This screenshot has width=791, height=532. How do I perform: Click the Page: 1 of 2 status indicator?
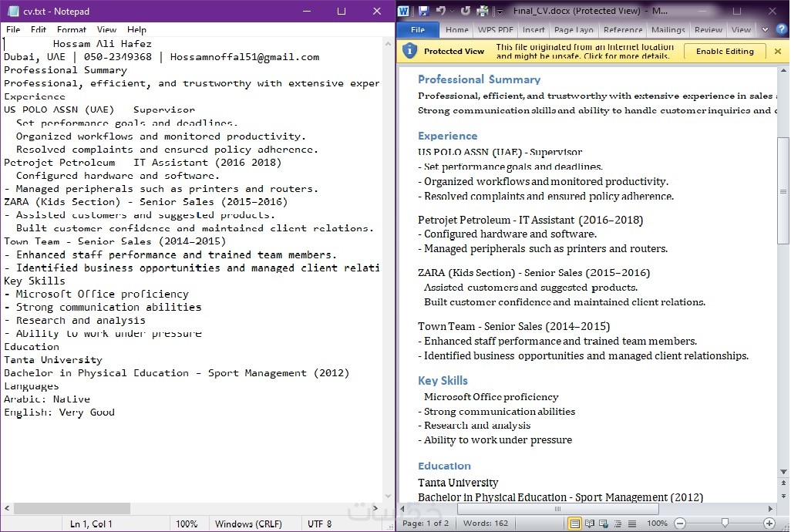pyautogui.click(x=426, y=524)
